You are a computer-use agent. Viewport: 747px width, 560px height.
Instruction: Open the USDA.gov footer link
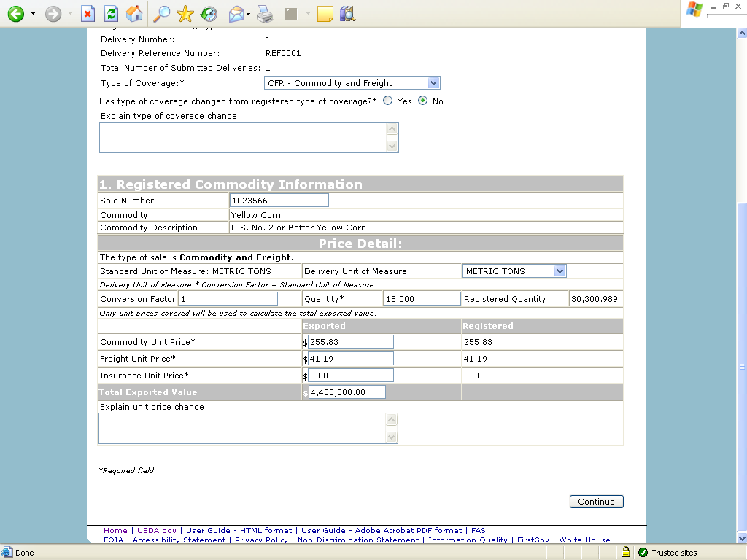156,531
